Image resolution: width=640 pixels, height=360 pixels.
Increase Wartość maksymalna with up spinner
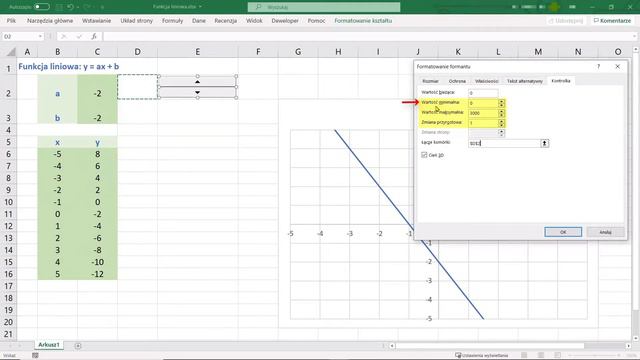pos(502,111)
